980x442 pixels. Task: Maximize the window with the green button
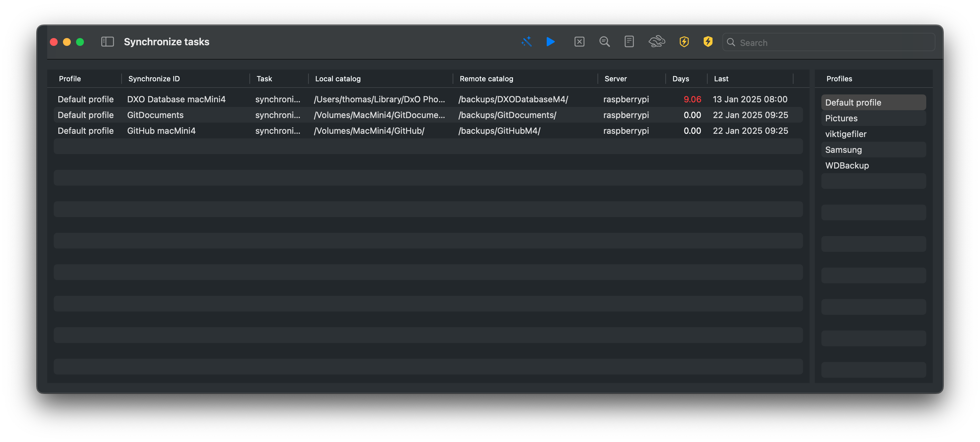click(80, 42)
